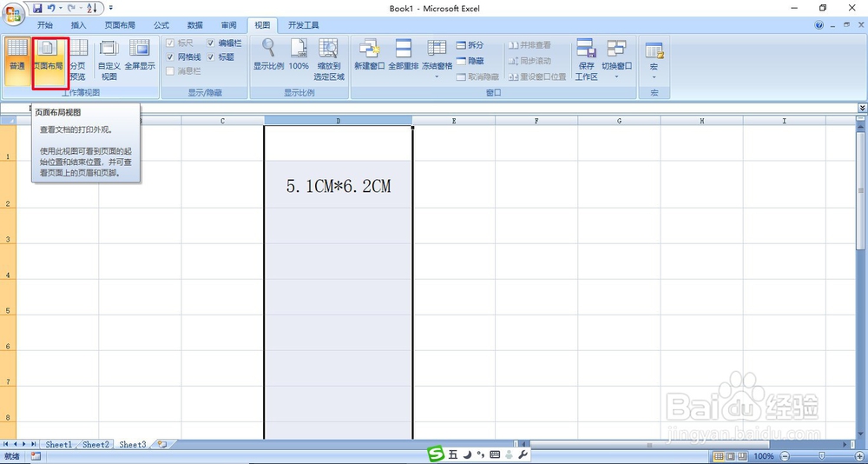Select the Sheet3 tab
This screenshot has height=464, width=868.
[133, 445]
